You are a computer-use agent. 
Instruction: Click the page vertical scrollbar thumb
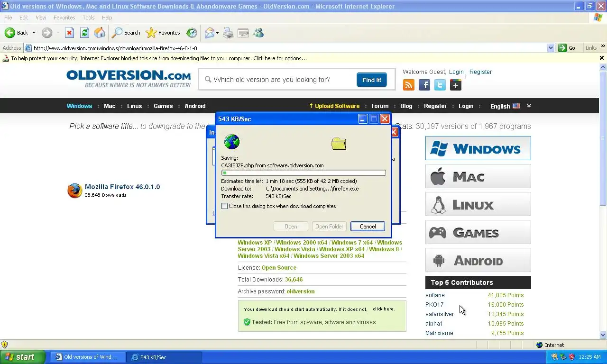click(x=603, y=138)
